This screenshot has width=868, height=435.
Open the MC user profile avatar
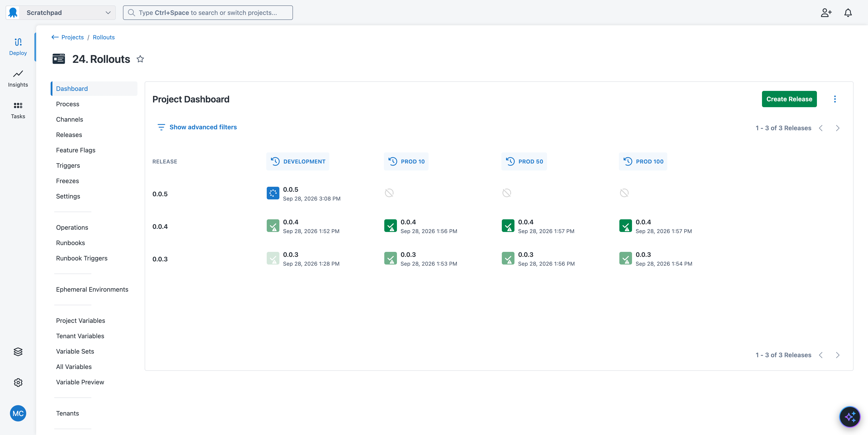tap(18, 413)
